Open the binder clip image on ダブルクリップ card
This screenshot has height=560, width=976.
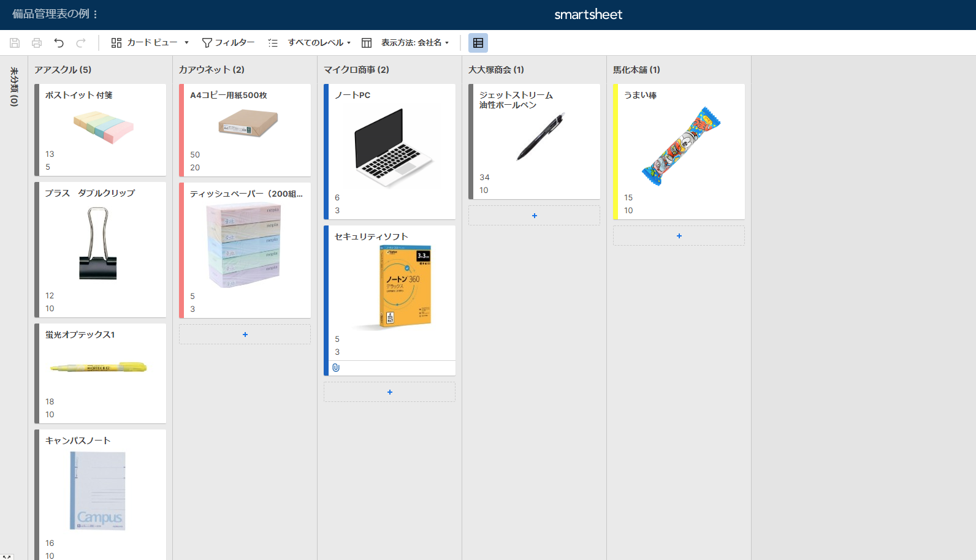click(98, 243)
